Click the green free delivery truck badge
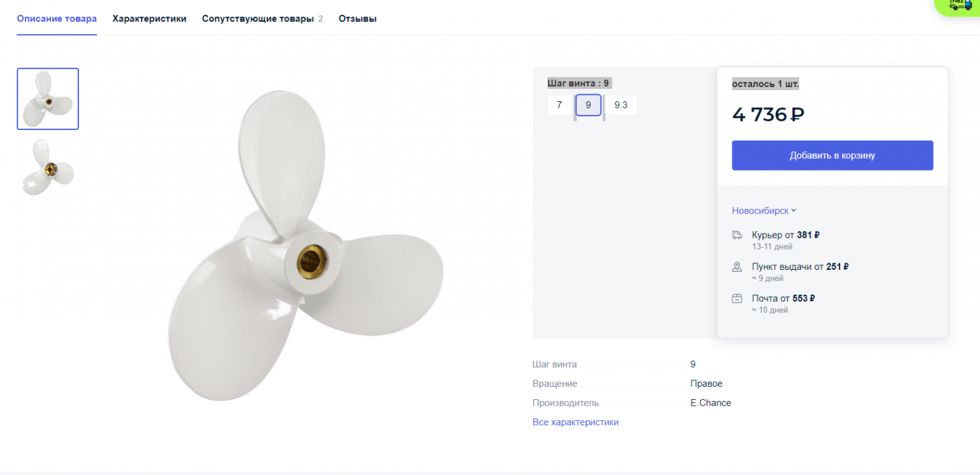Screen dimensions: 980x475 point(960,5)
